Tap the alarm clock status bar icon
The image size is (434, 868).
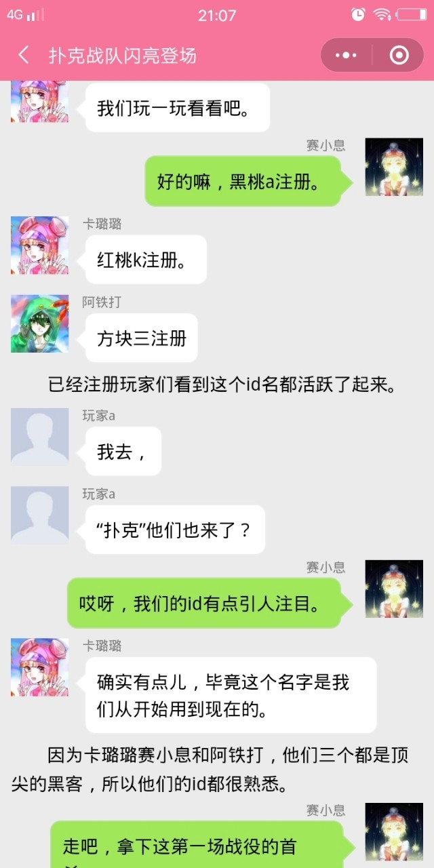358,14
